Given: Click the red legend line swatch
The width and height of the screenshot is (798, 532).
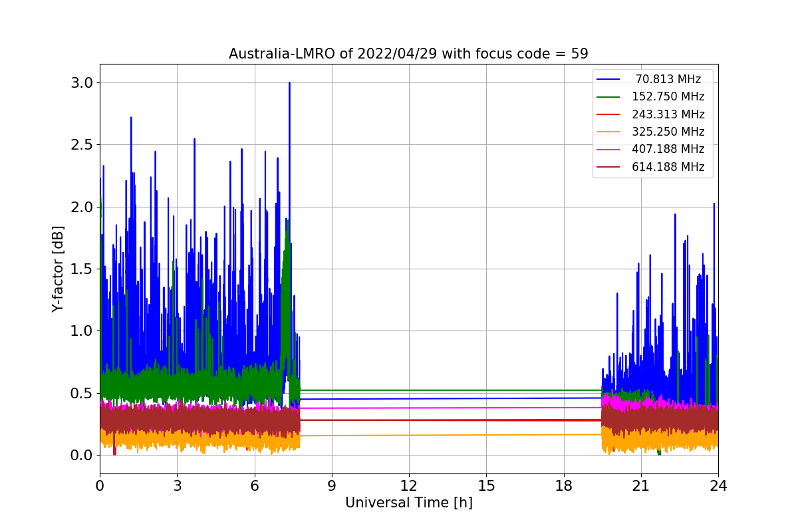Looking at the screenshot, I should pyautogui.click(x=608, y=114).
